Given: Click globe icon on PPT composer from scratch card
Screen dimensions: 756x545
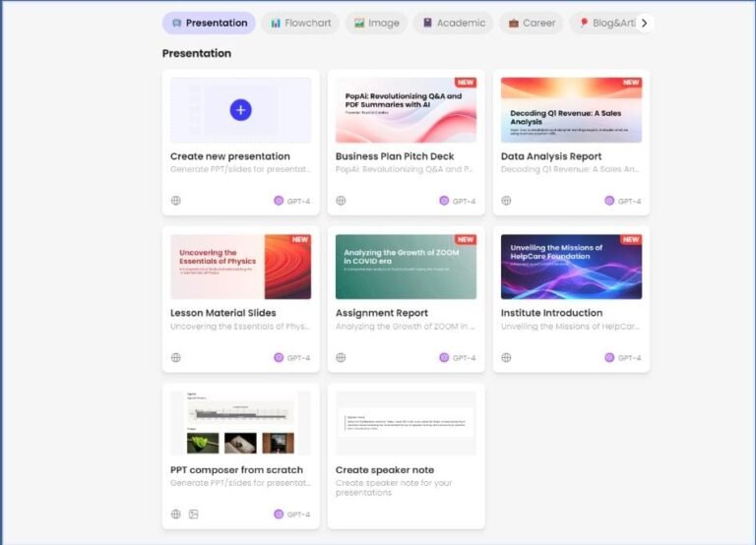Looking at the screenshot, I should pyautogui.click(x=176, y=515).
